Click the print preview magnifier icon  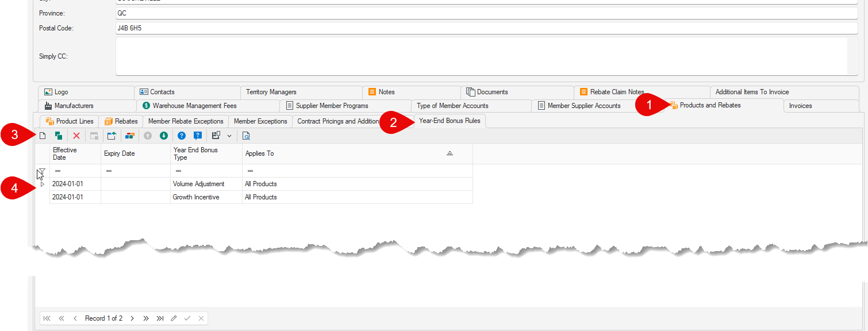246,136
